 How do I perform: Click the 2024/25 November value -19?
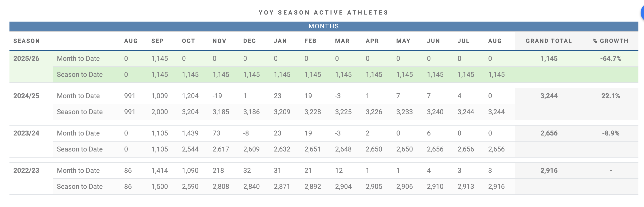click(x=217, y=96)
